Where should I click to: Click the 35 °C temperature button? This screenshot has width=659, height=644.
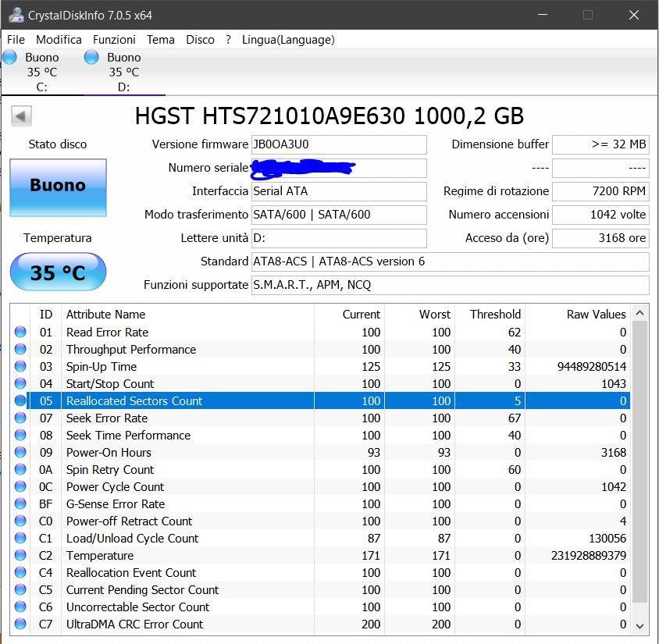pyautogui.click(x=58, y=272)
